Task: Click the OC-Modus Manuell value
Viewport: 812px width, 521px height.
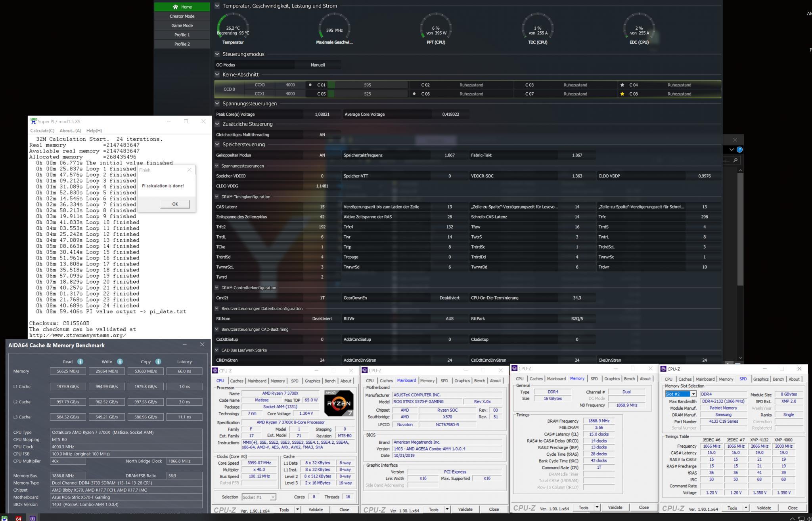Action: pos(318,65)
